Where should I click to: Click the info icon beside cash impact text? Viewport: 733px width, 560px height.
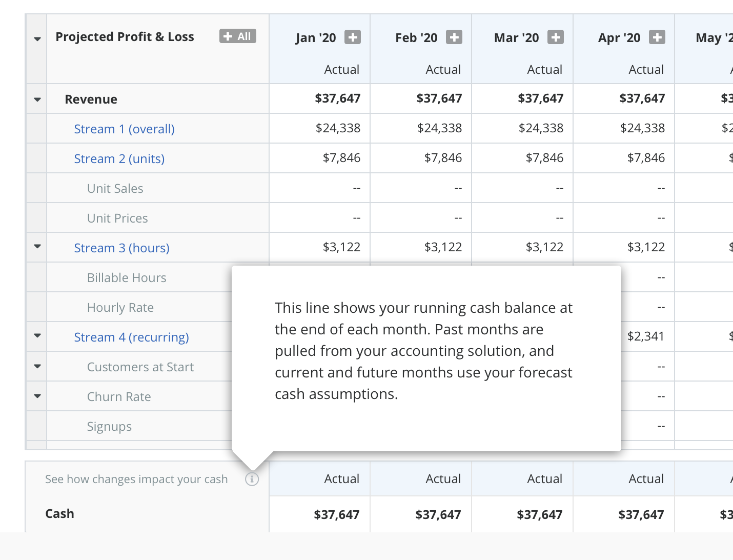pos(252,479)
